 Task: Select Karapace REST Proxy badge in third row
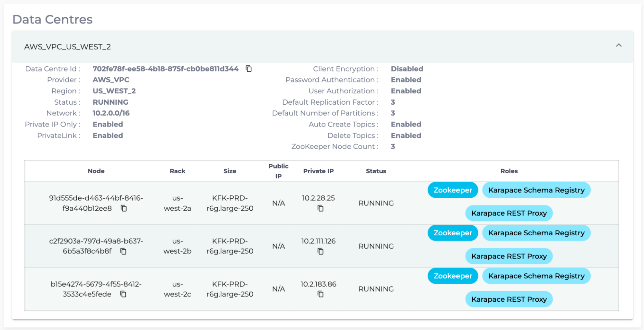509,299
